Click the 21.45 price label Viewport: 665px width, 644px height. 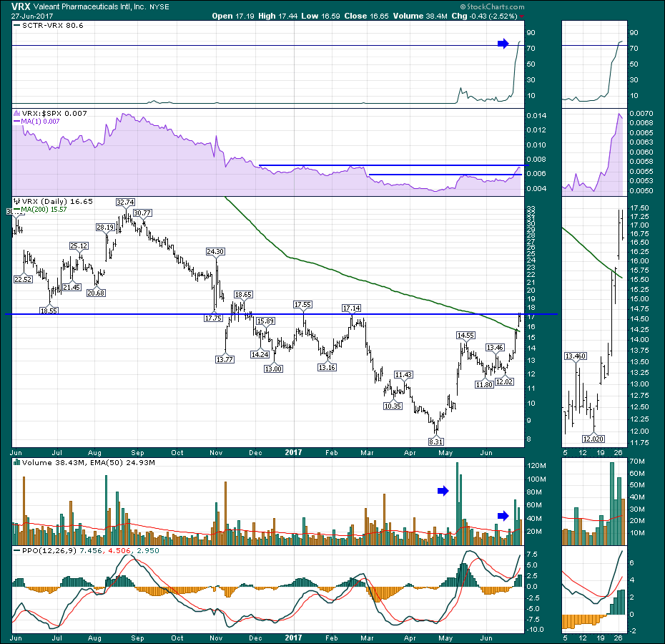click(72, 288)
